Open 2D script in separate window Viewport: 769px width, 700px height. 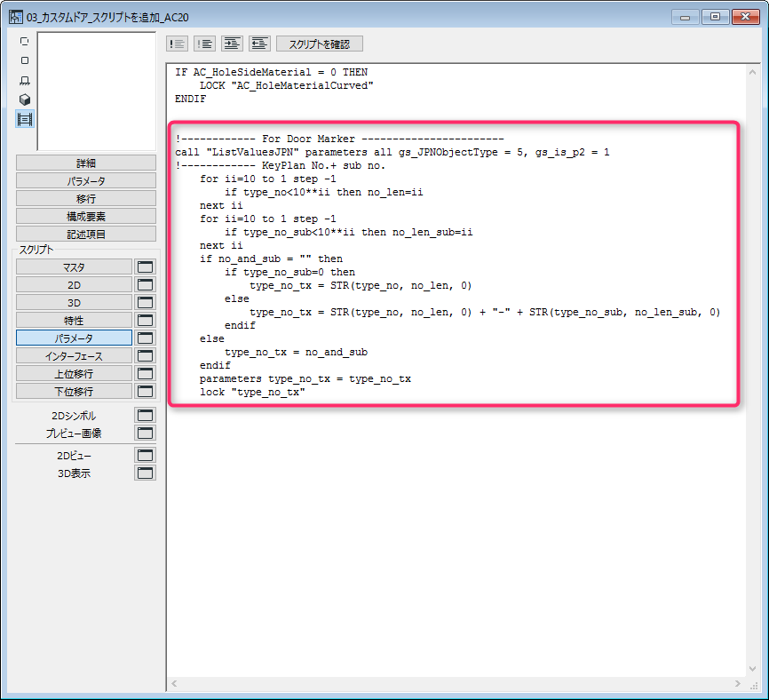145,284
